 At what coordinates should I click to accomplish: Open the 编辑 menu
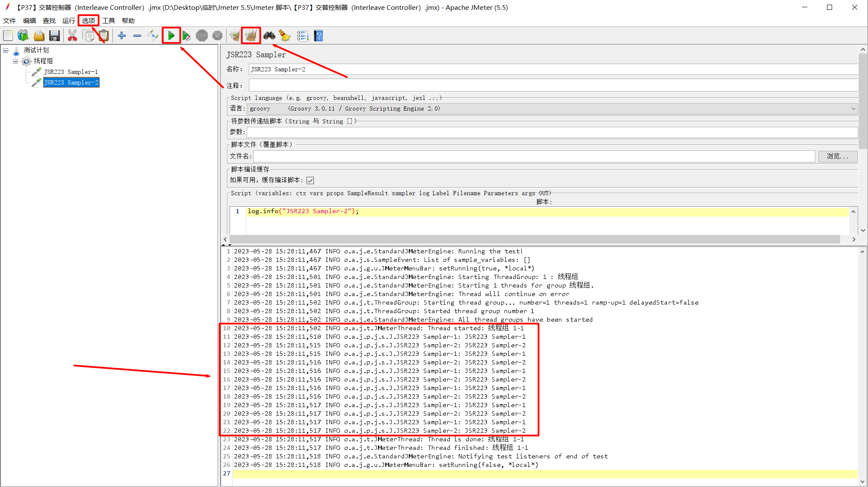point(29,21)
